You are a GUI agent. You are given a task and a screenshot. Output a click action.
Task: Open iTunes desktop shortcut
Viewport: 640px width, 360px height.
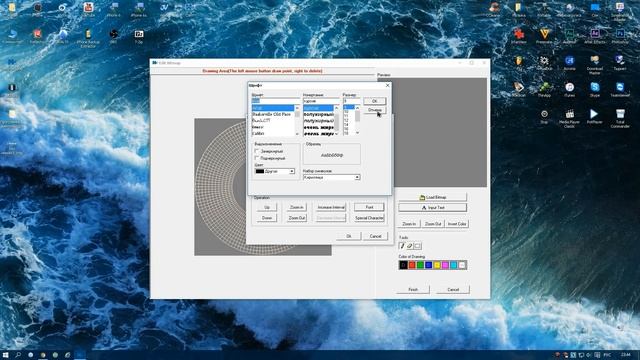point(569,89)
